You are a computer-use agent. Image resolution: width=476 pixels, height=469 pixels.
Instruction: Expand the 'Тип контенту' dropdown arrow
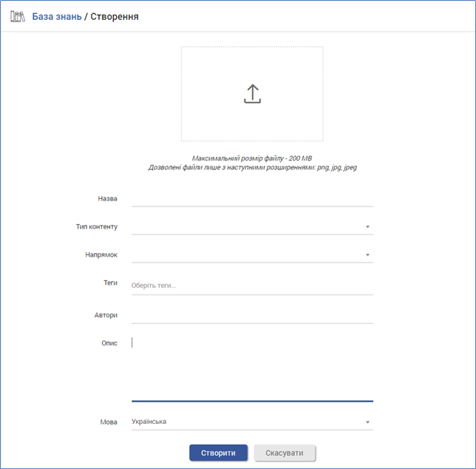pyautogui.click(x=367, y=227)
